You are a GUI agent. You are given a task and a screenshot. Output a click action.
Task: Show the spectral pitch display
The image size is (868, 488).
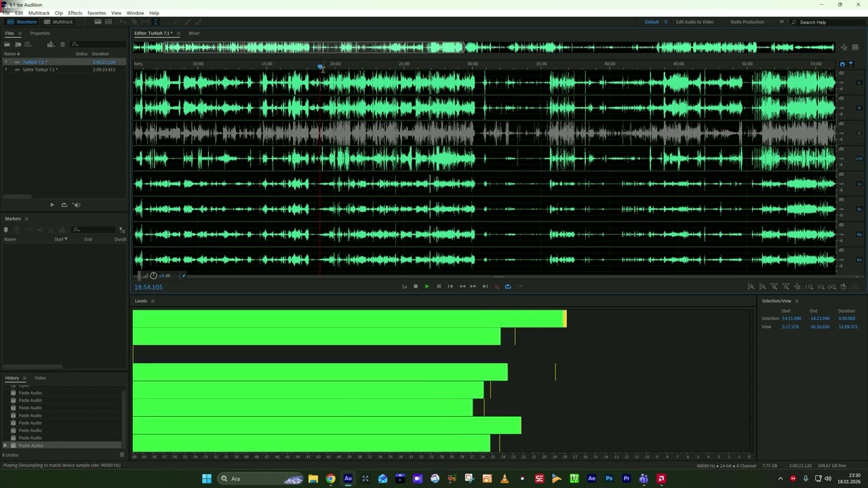[x=108, y=22]
